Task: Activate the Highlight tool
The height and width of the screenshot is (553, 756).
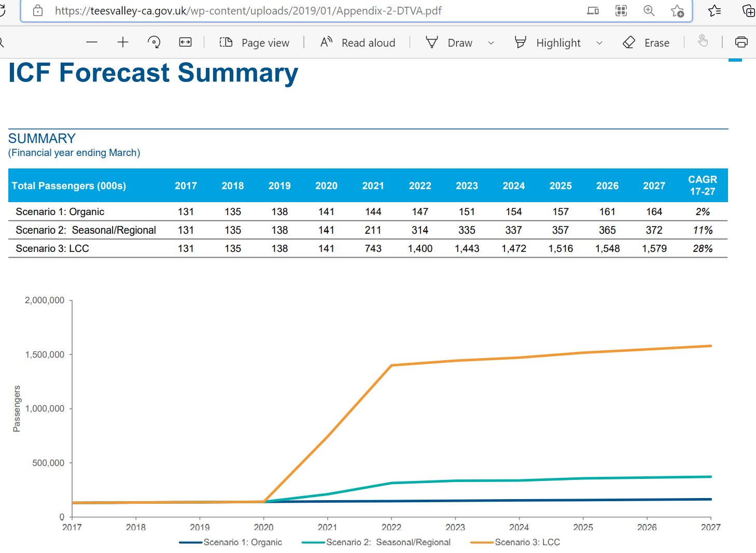Action: pyautogui.click(x=548, y=42)
